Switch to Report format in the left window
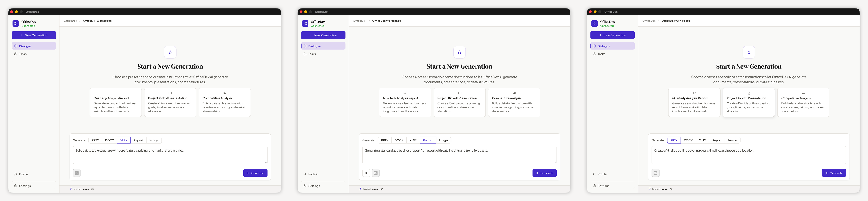868x201 pixels. click(138, 140)
